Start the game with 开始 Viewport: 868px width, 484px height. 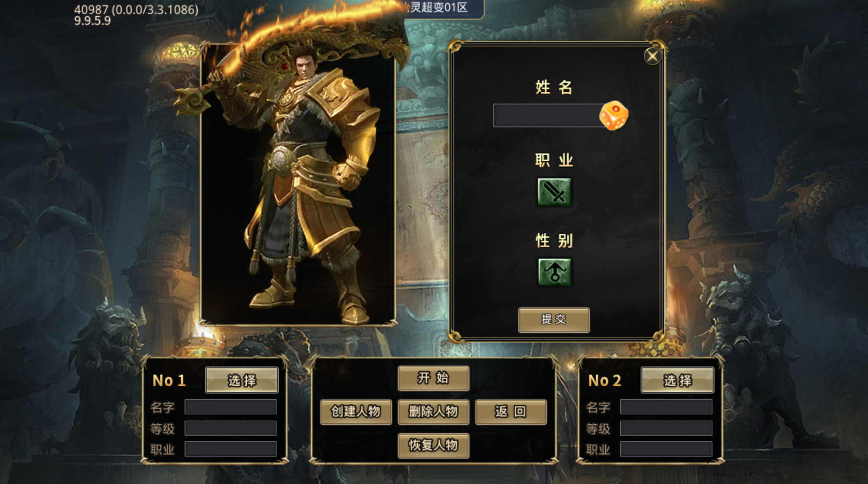(433, 378)
